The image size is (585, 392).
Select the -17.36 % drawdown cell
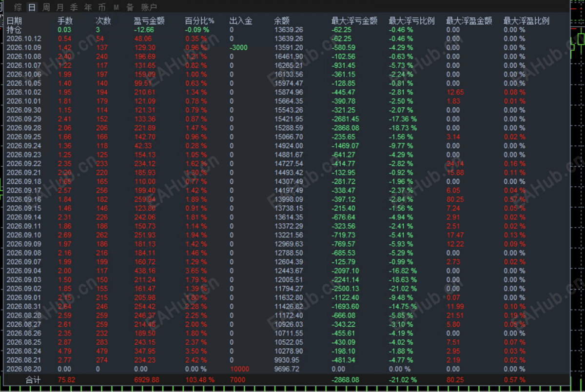(x=404, y=119)
